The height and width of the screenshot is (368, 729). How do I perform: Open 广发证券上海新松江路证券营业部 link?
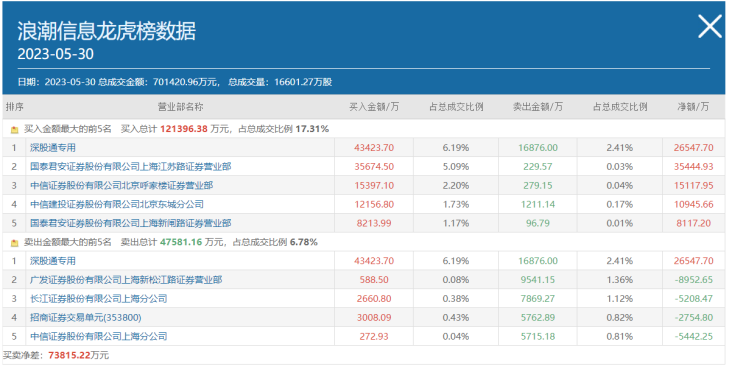pos(126,280)
